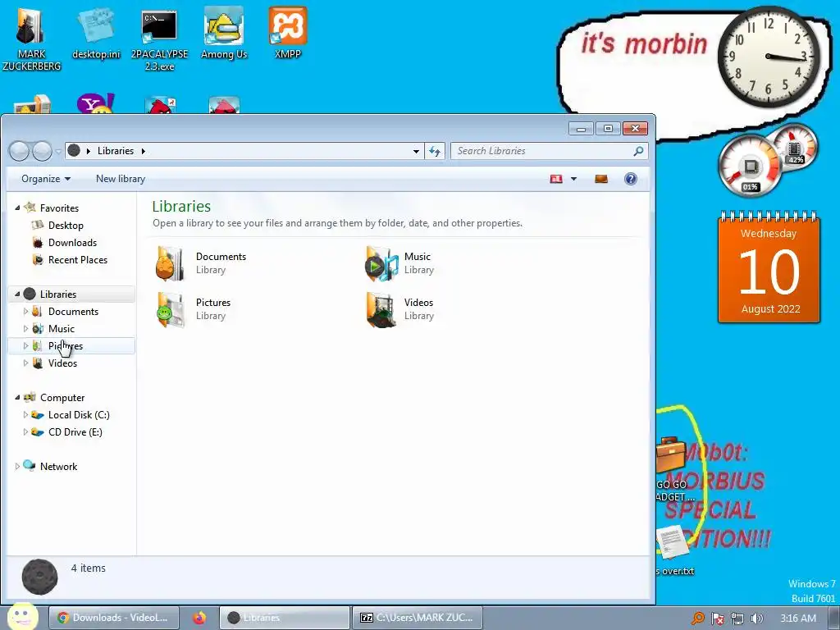This screenshot has width=840, height=630.
Task: Select Local Disk (C:) drive
Action: pos(78,414)
